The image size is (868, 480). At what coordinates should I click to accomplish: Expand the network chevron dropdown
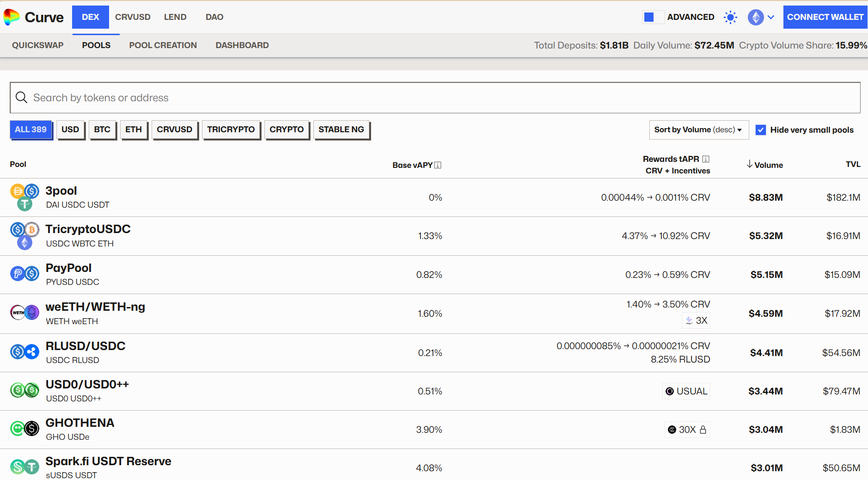tap(771, 18)
